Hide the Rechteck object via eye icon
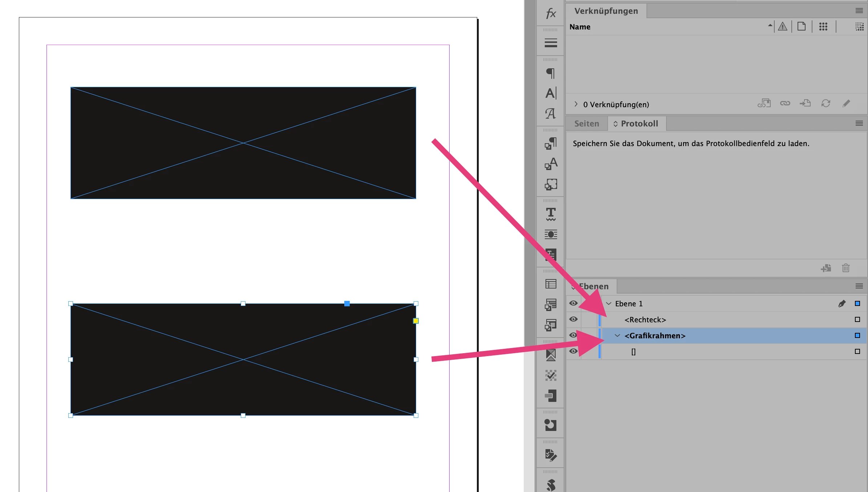The width and height of the screenshot is (868, 492). [x=573, y=319]
